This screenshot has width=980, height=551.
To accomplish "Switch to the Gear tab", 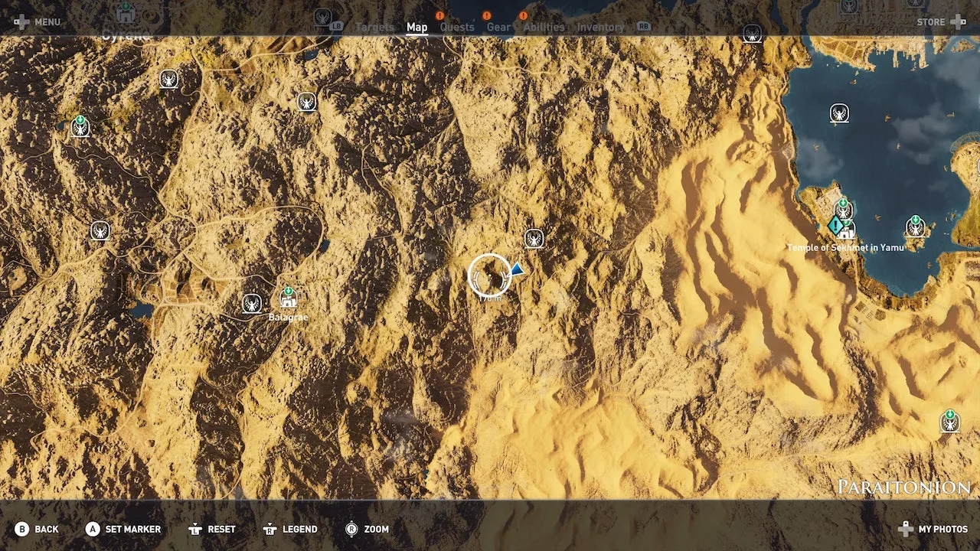I will pos(498,28).
